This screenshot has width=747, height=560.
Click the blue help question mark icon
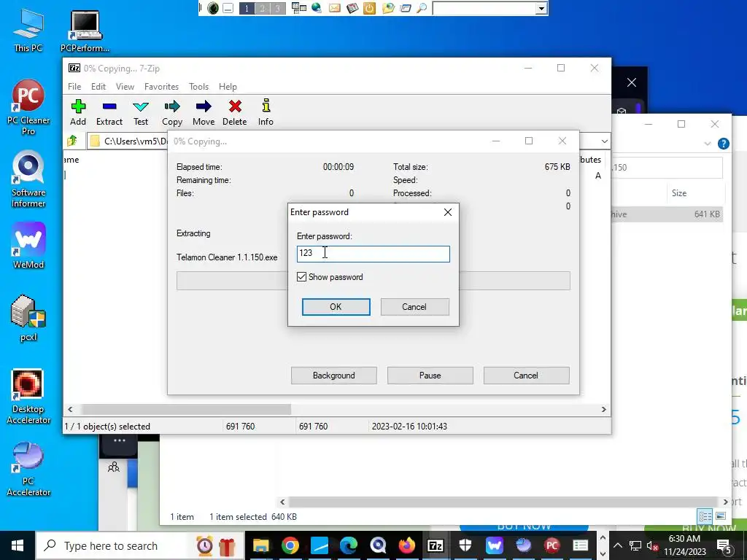[723, 144]
